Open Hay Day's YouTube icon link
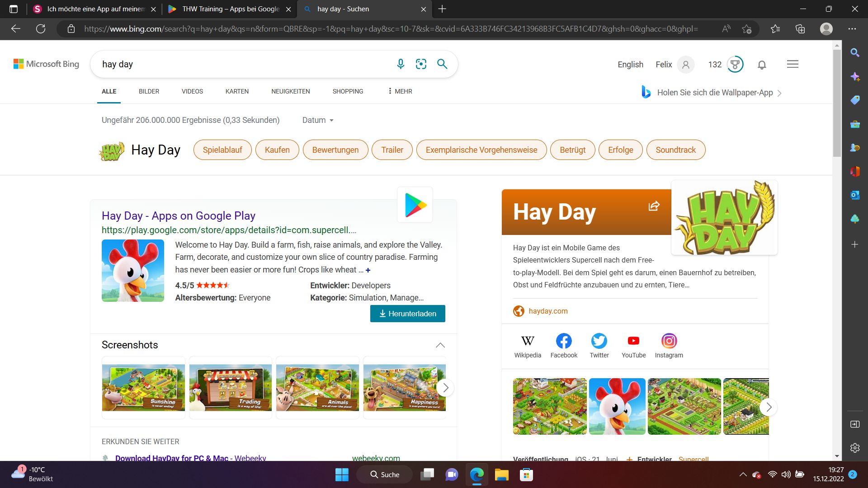Viewport: 868px width, 488px height. (633, 341)
